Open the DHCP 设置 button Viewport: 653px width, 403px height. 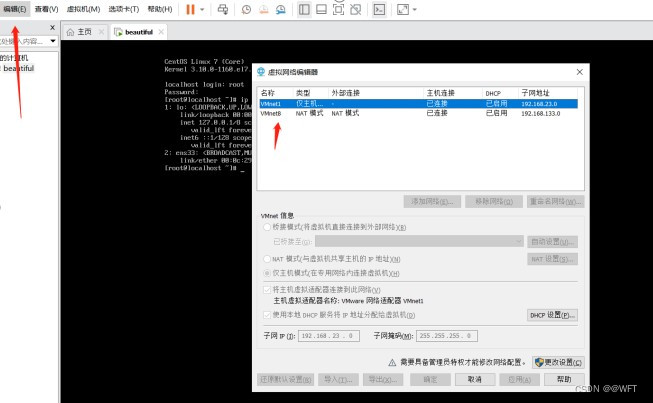(552, 315)
